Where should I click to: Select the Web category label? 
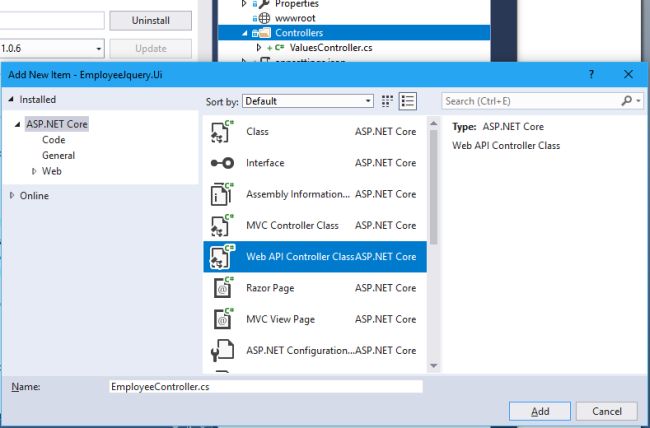click(x=52, y=171)
